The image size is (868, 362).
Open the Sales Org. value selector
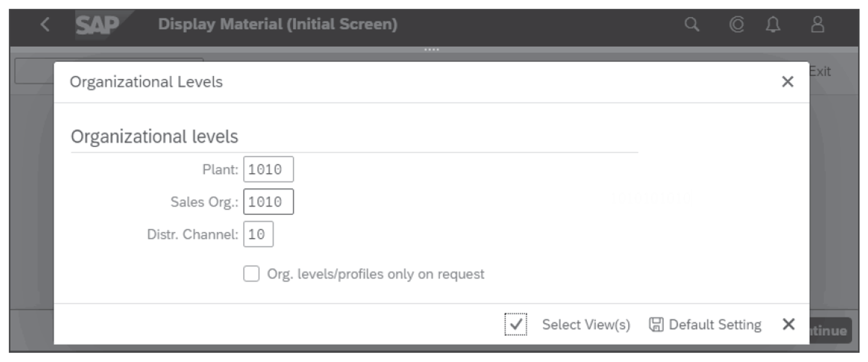pos(269,201)
